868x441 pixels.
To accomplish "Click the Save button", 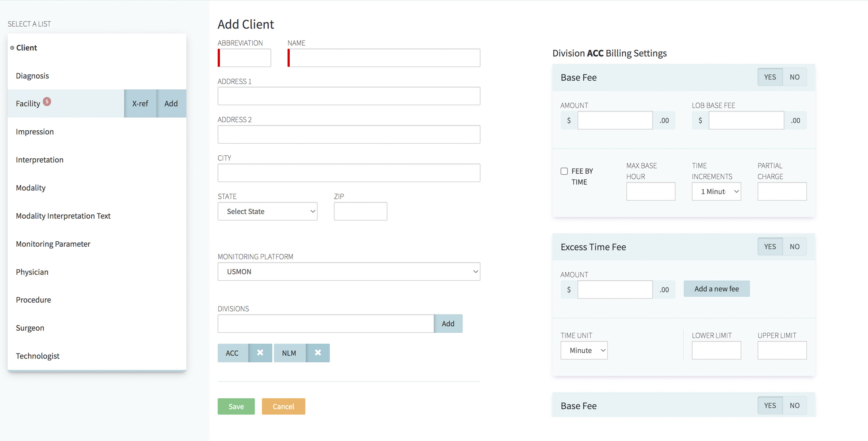I will click(236, 406).
